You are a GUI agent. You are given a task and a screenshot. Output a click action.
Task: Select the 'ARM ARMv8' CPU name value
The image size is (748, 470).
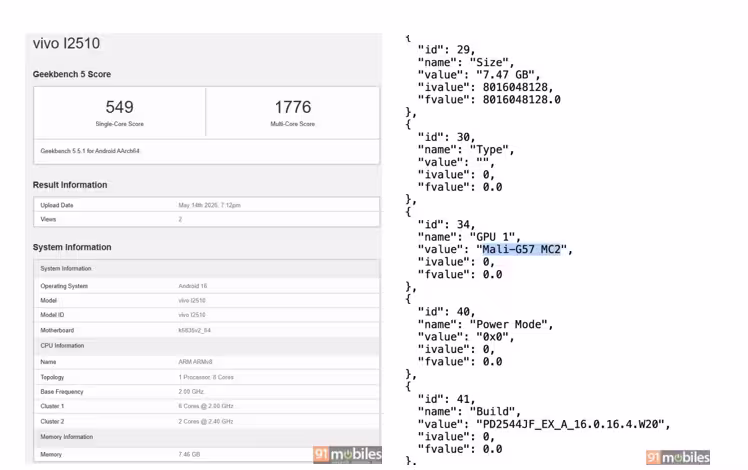(195, 362)
